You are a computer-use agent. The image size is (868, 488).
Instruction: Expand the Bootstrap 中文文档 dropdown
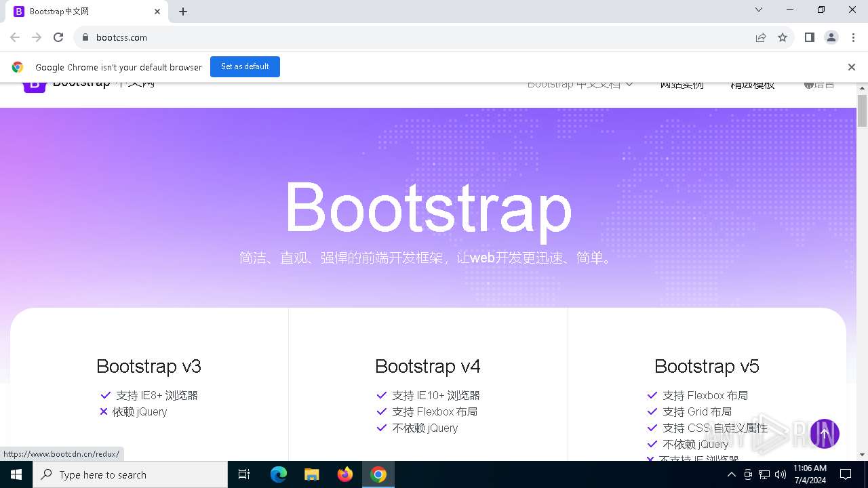pyautogui.click(x=580, y=85)
